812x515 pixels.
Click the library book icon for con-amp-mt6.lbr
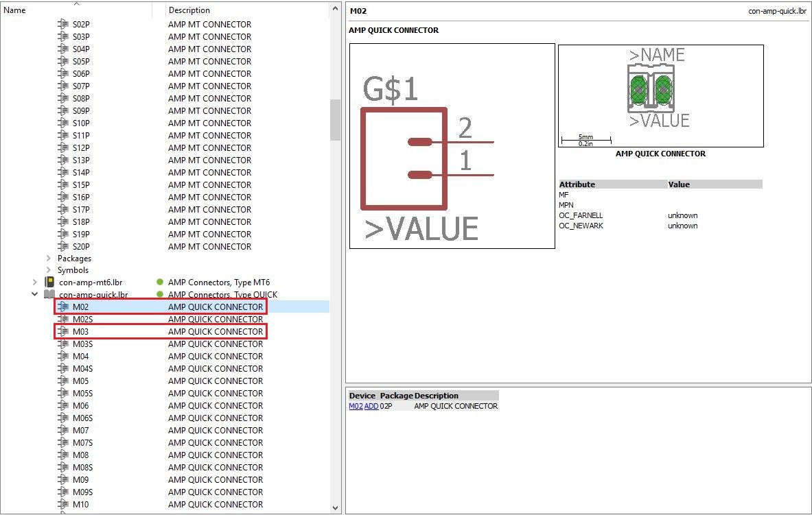(49, 282)
